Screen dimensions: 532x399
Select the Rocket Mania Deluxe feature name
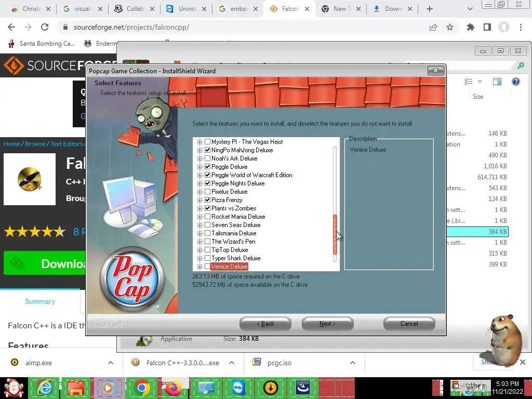click(x=238, y=217)
